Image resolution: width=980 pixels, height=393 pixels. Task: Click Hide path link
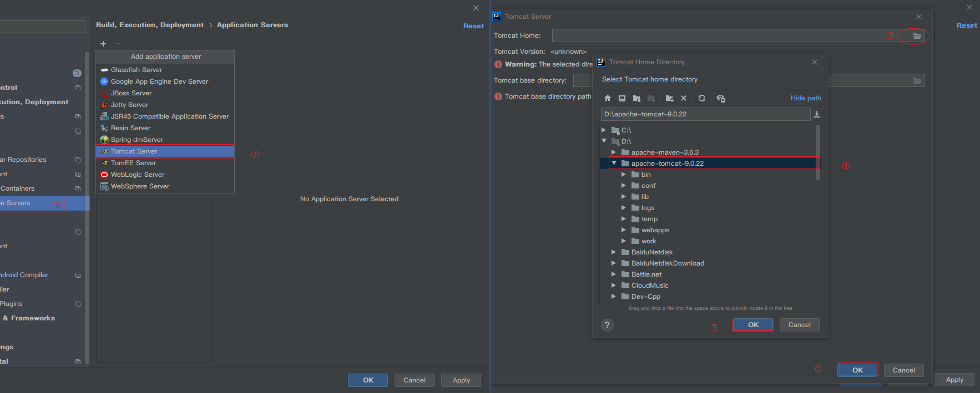(x=806, y=98)
